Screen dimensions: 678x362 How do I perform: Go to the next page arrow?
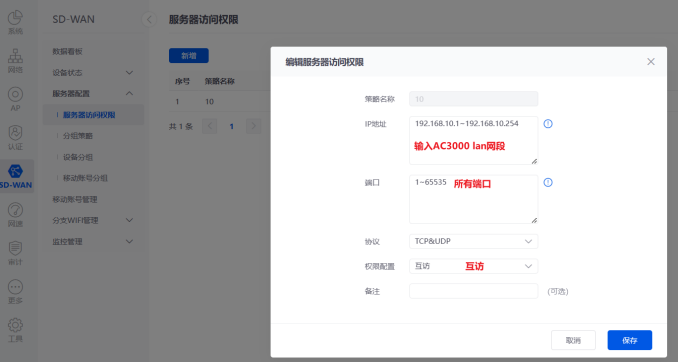[x=253, y=126]
